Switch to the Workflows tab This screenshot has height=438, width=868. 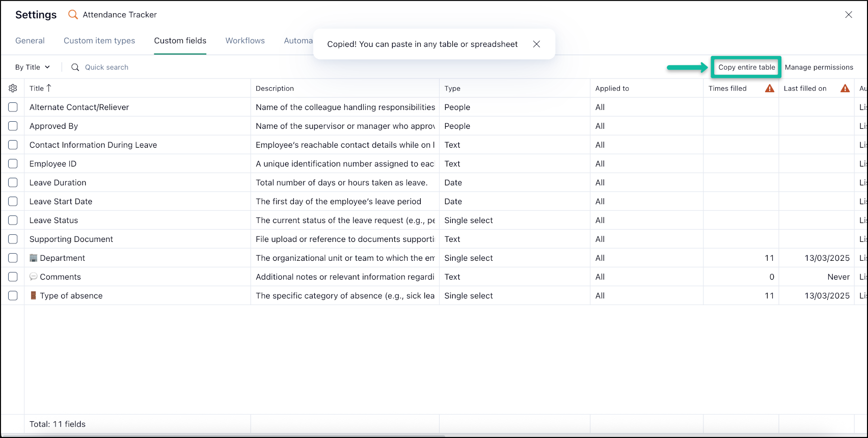point(245,41)
